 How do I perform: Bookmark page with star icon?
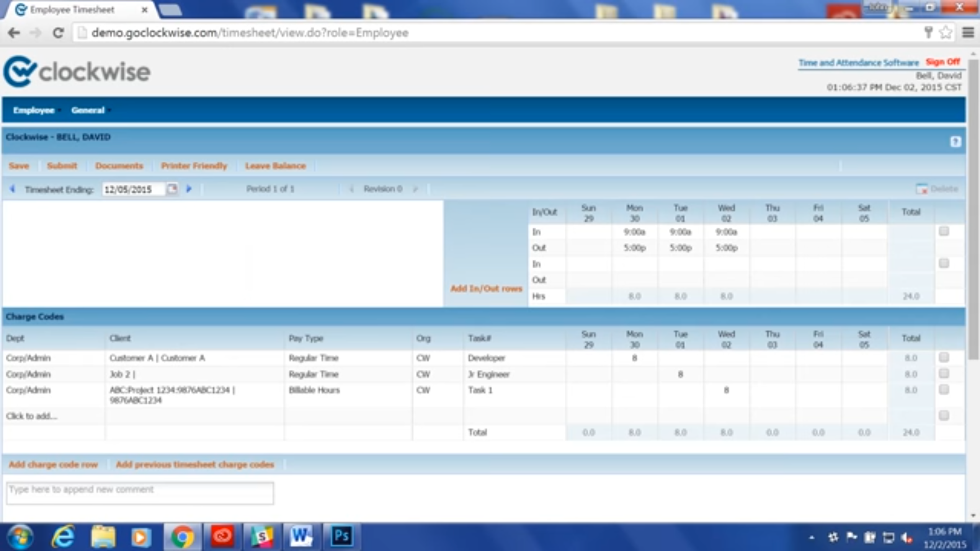pyautogui.click(x=946, y=33)
